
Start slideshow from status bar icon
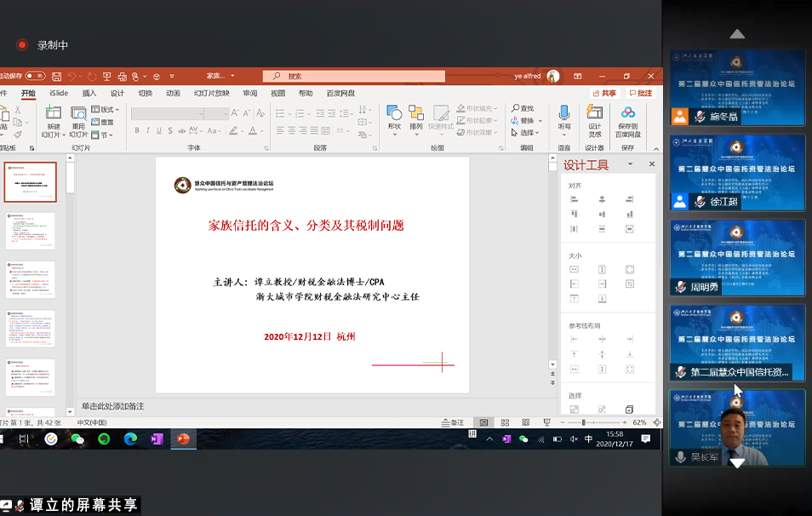(547, 421)
